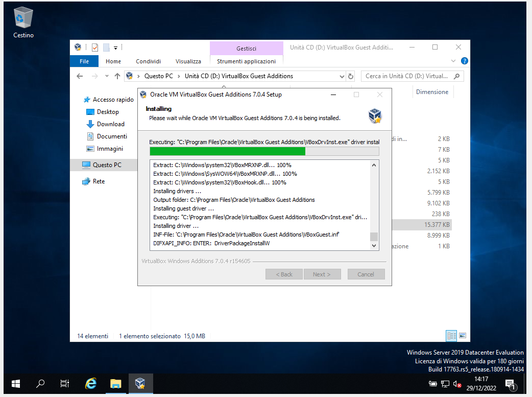Image resolution: width=532 pixels, height=397 pixels.
Task: Click the Properties quick access toolbar icon
Action: point(95,48)
